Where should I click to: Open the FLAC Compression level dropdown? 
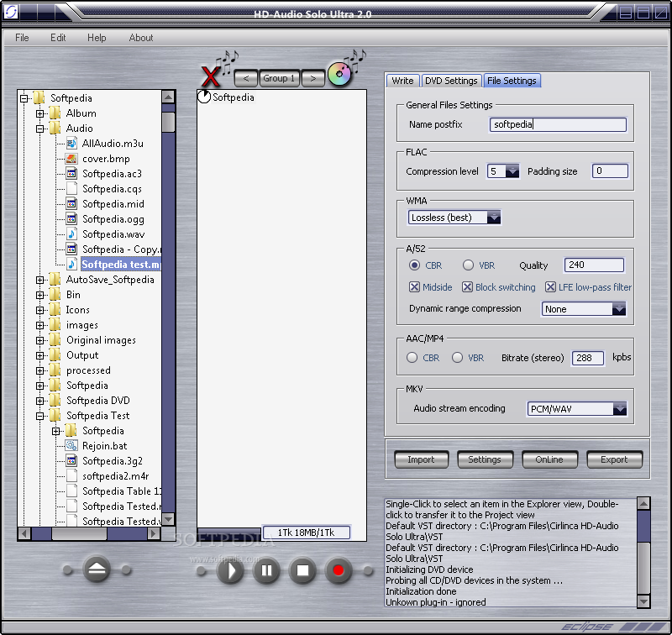tap(512, 171)
